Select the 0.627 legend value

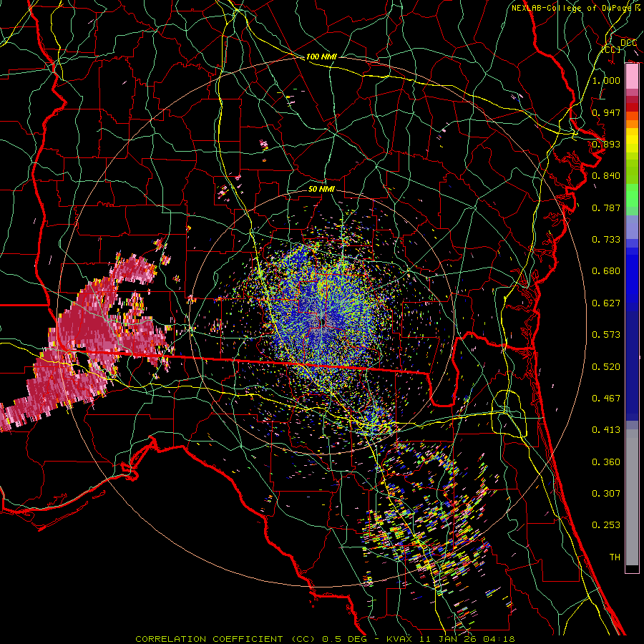click(606, 303)
